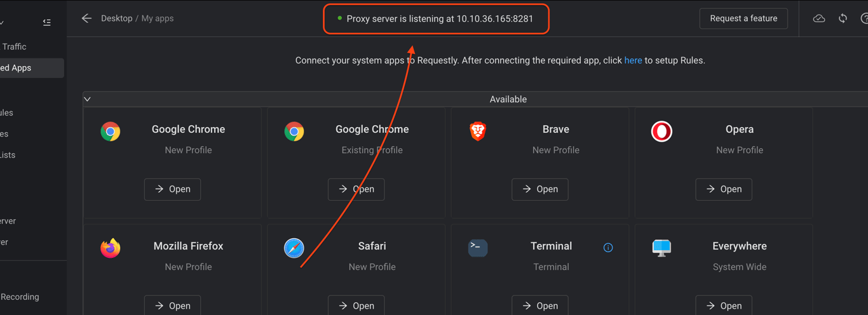
Task: Click the Terminal app icon
Action: [478, 248]
